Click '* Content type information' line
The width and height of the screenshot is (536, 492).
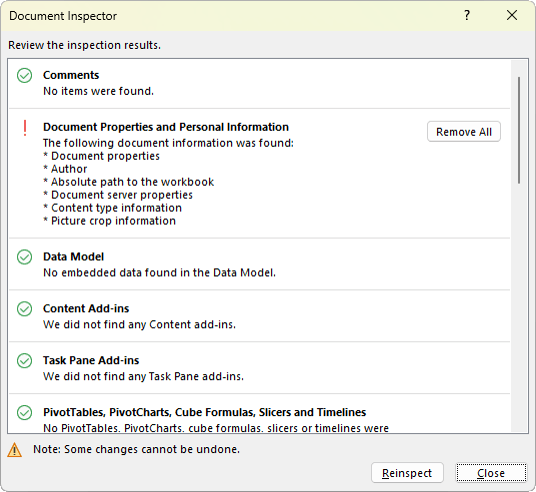click(x=112, y=208)
